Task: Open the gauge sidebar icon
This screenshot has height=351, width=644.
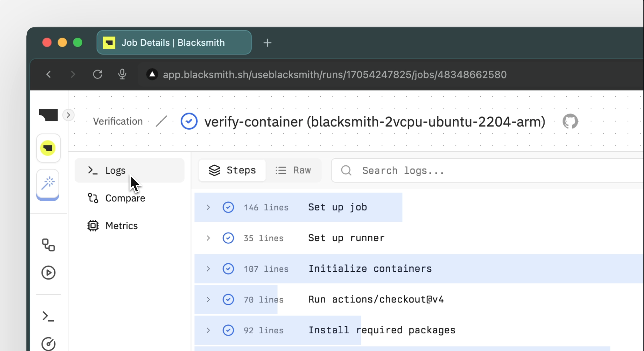Action: 48,344
